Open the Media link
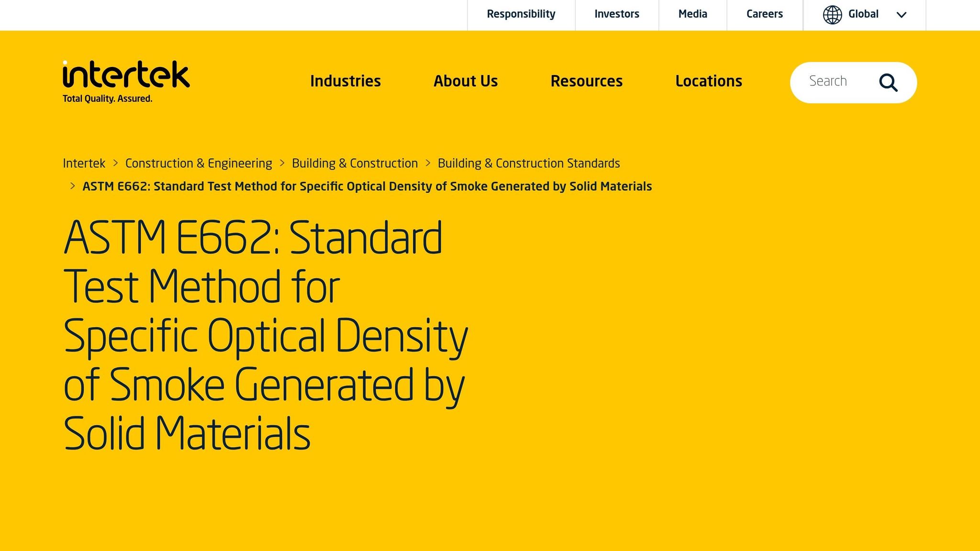The height and width of the screenshot is (551, 980). coord(693,14)
